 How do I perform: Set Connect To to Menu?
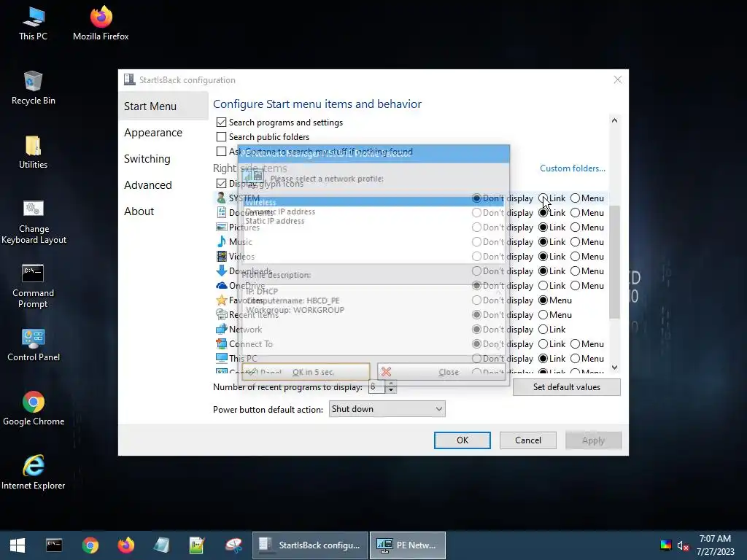[575, 344]
